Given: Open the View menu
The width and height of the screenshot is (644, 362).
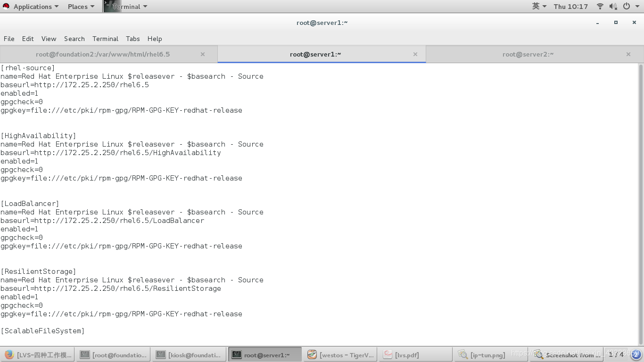Looking at the screenshot, I should [x=49, y=39].
